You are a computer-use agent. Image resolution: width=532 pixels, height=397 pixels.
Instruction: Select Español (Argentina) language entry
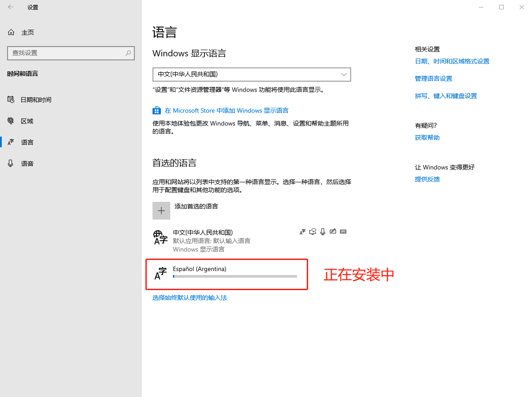click(x=227, y=275)
